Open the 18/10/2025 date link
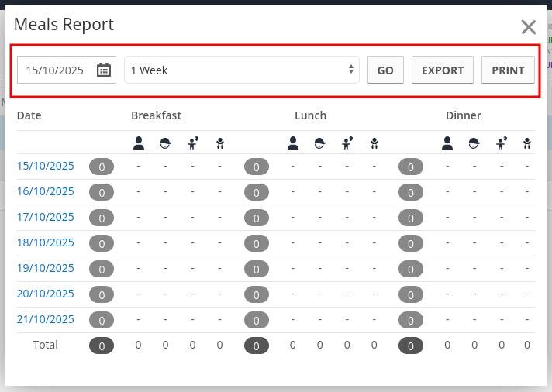552x392 pixels. (x=46, y=242)
